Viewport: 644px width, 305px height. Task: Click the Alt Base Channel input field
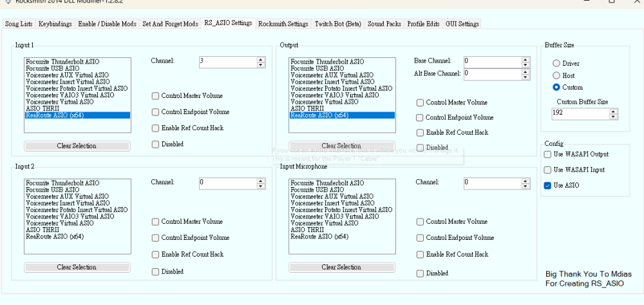(491, 74)
